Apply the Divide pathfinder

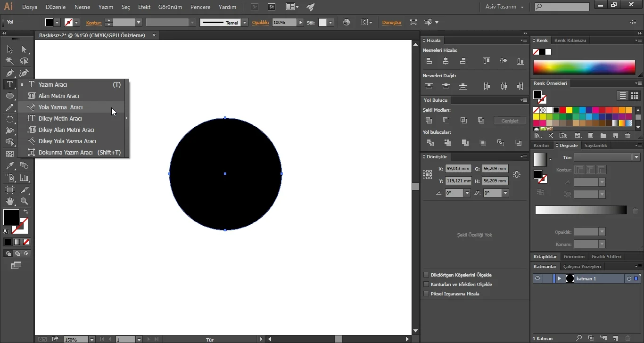point(430,143)
